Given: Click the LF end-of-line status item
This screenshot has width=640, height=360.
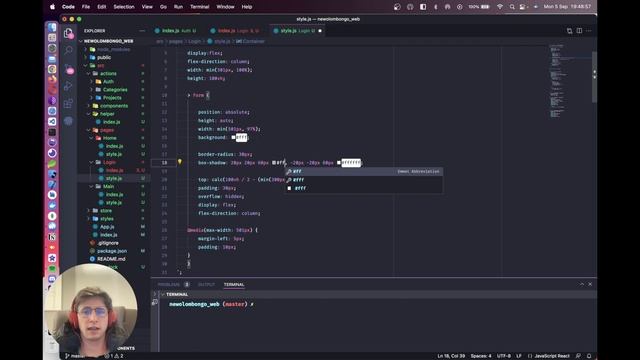Looking at the screenshot, I should (519, 356).
